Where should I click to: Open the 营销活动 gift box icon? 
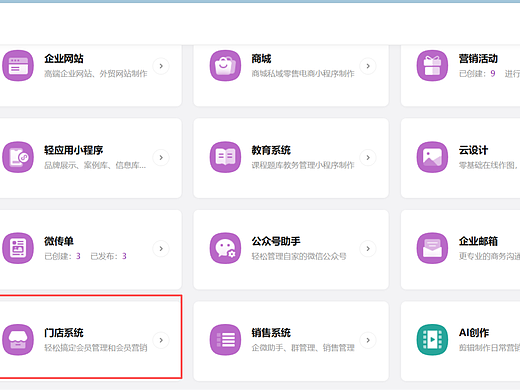click(432, 66)
